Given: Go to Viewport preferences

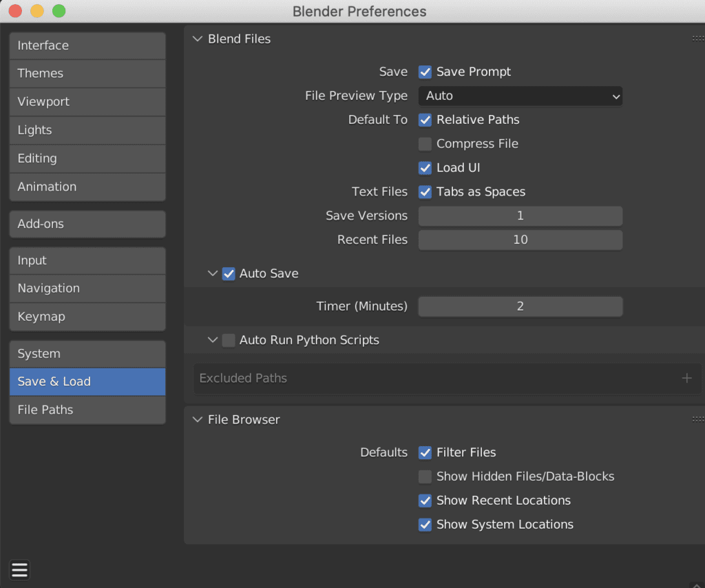Looking at the screenshot, I should pyautogui.click(x=87, y=102).
